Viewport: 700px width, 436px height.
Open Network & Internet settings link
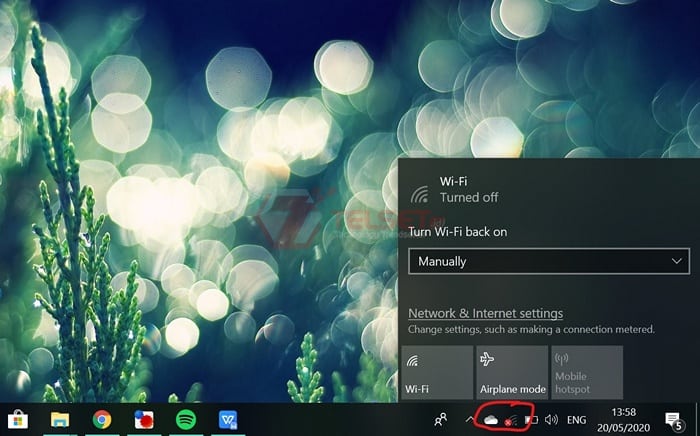coord(485,313)
